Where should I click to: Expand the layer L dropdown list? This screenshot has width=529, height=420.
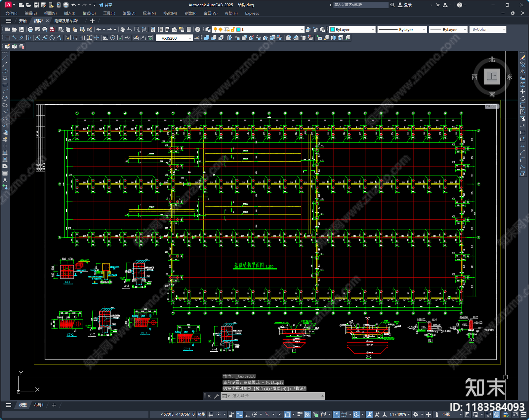coord(302,29)
